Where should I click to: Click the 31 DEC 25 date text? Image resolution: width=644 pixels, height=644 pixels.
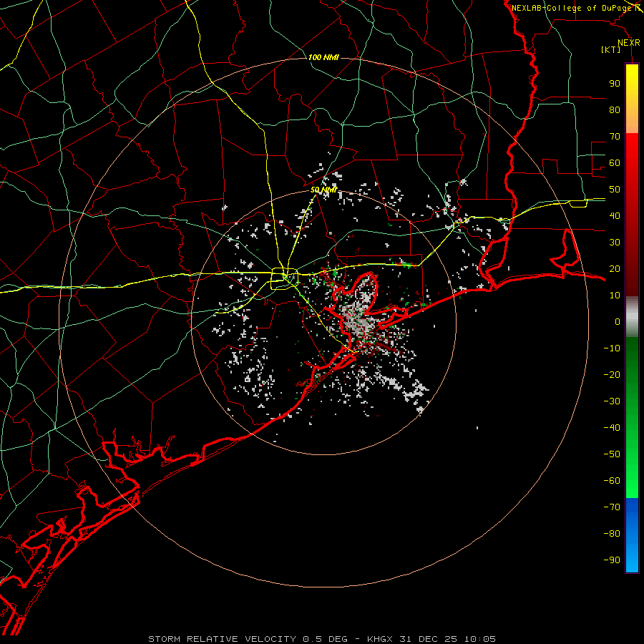[428, 639]
